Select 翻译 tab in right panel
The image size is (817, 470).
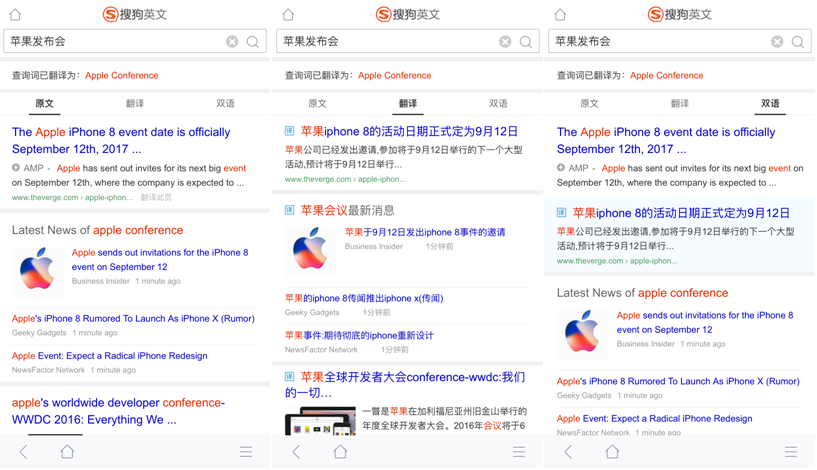(x=680, y=103)
